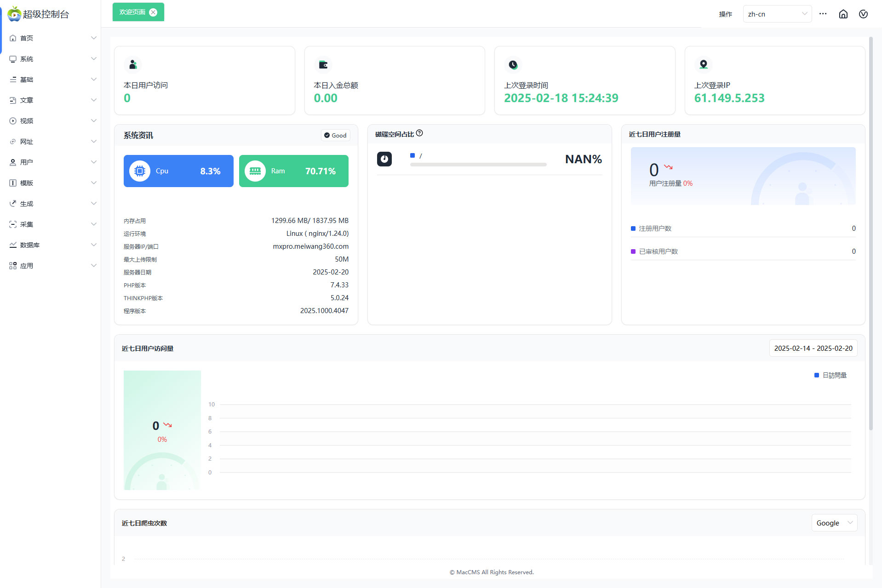The image size is (882, 588).
Task: Expand the 视频 sidebar menu
Action: click(53, 121)
